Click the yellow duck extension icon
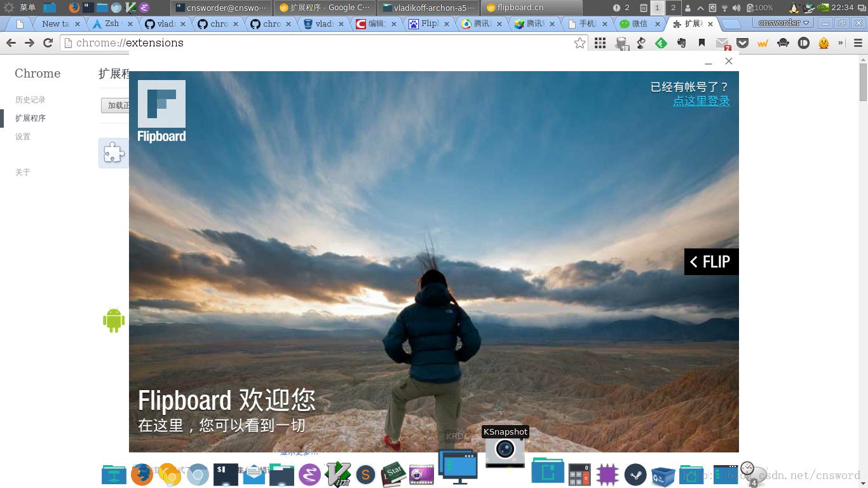868x488 pixels. click(824, 43)
